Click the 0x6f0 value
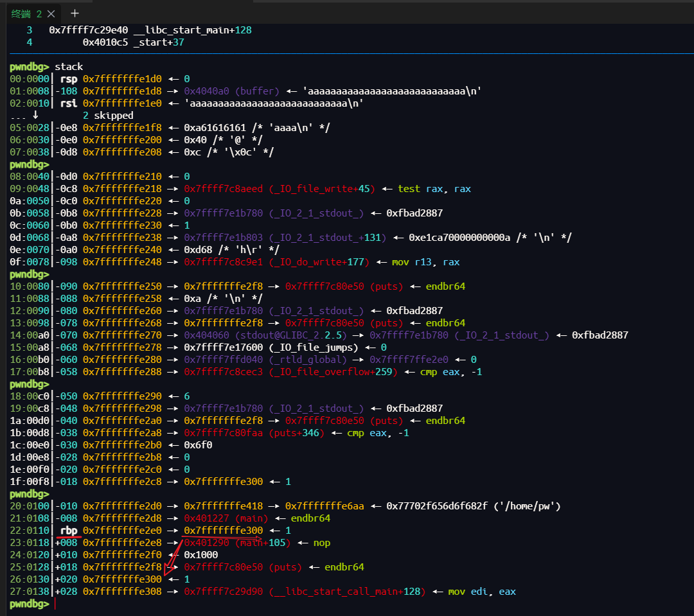 [198, 445]
